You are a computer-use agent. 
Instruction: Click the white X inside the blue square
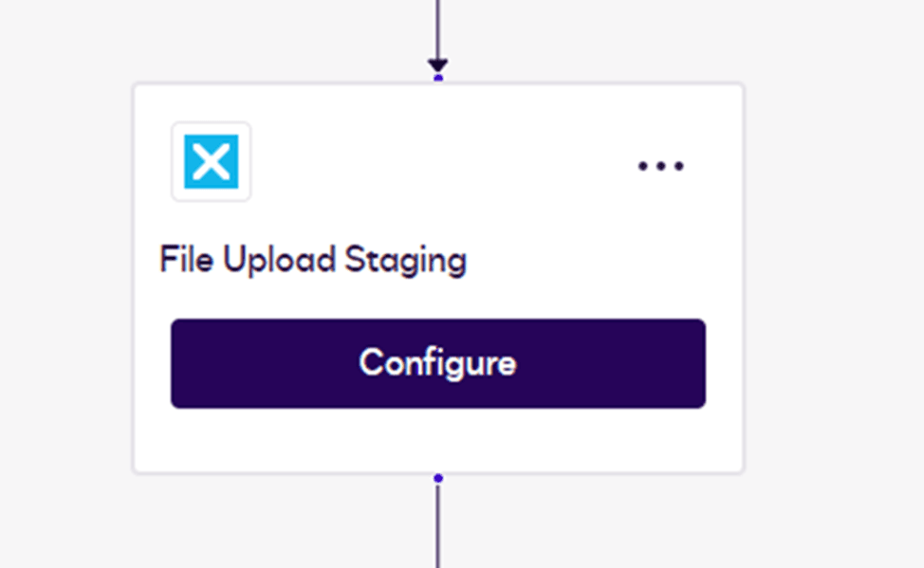point(211,162)
